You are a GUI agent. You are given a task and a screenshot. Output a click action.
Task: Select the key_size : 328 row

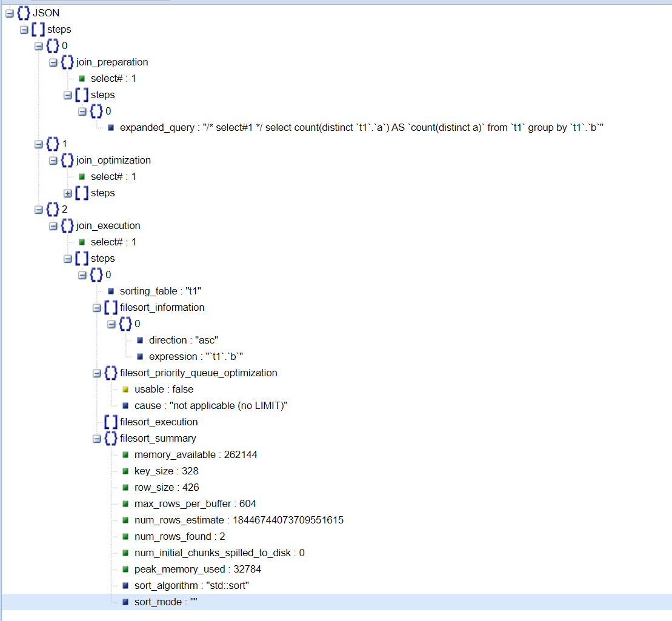[167, 471]
